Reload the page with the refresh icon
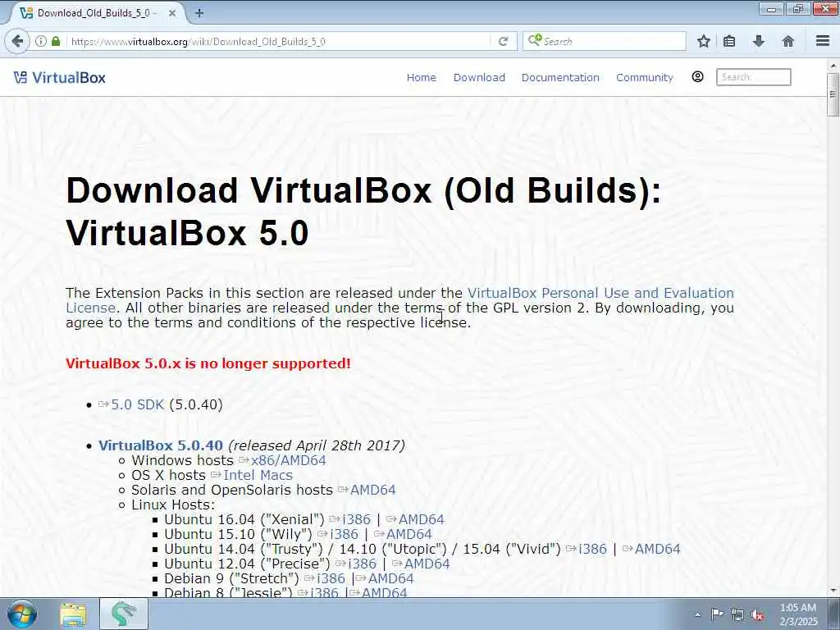Image resolution: width=840 pixels, height=630 pixels. point(503,41)
